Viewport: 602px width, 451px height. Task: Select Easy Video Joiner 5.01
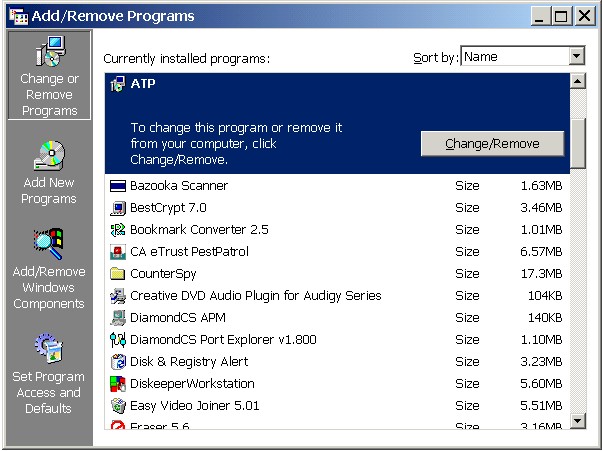pos(337,406)
